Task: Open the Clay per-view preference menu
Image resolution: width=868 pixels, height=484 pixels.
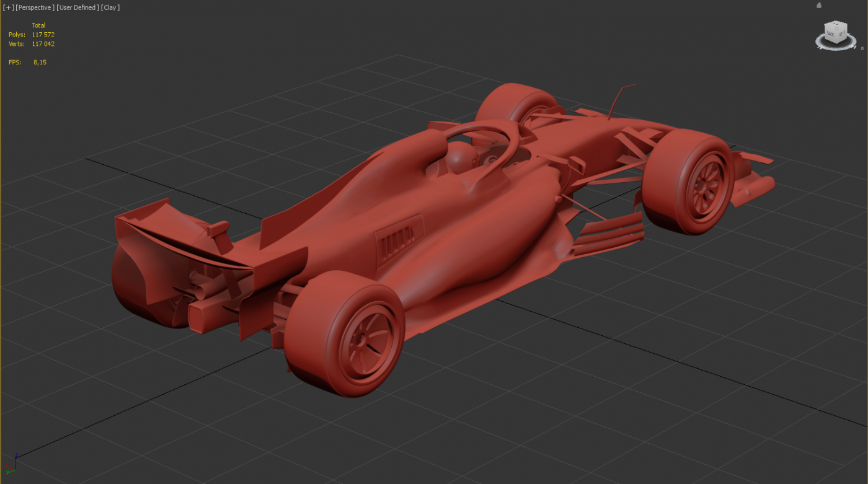Action: click(110, 7)
